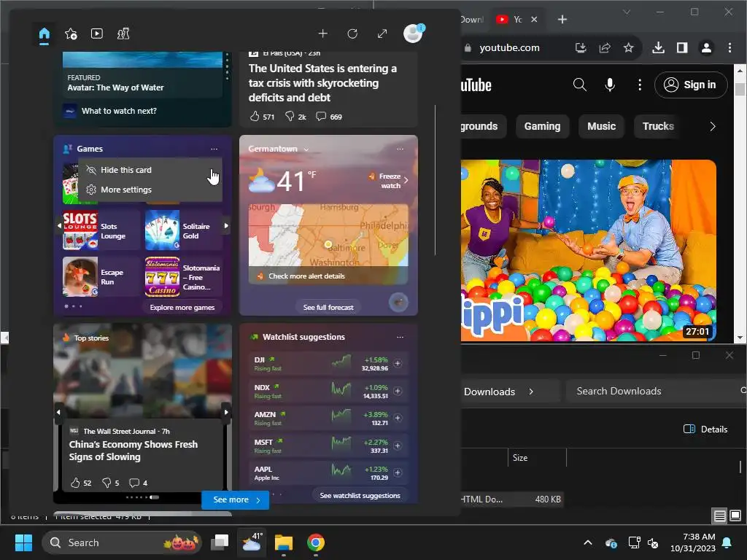Expand Germantown location dropdown
This screenshot has width=747, height=560.
[306, 149]
